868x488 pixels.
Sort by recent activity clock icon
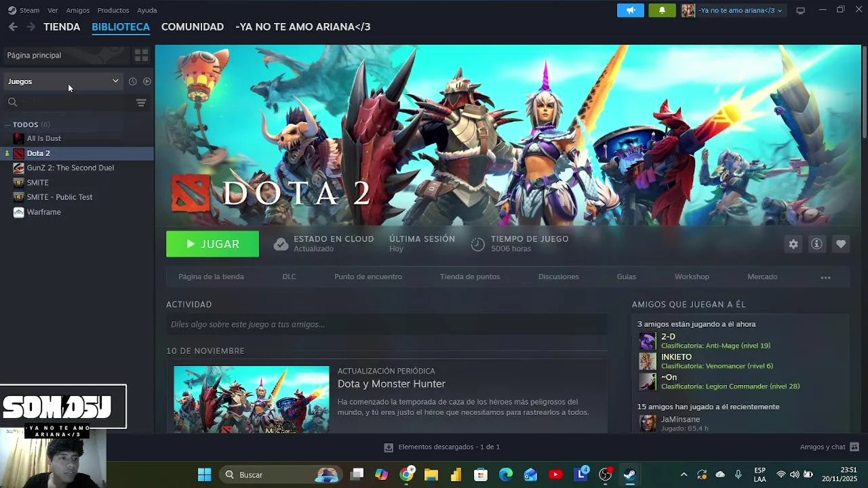(132, 81)
